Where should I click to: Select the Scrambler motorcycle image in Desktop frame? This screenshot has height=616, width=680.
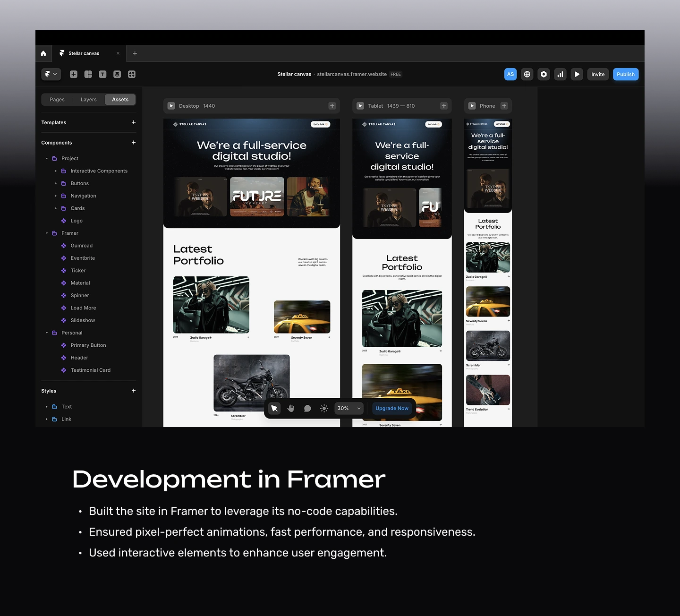tap(252, 383)
